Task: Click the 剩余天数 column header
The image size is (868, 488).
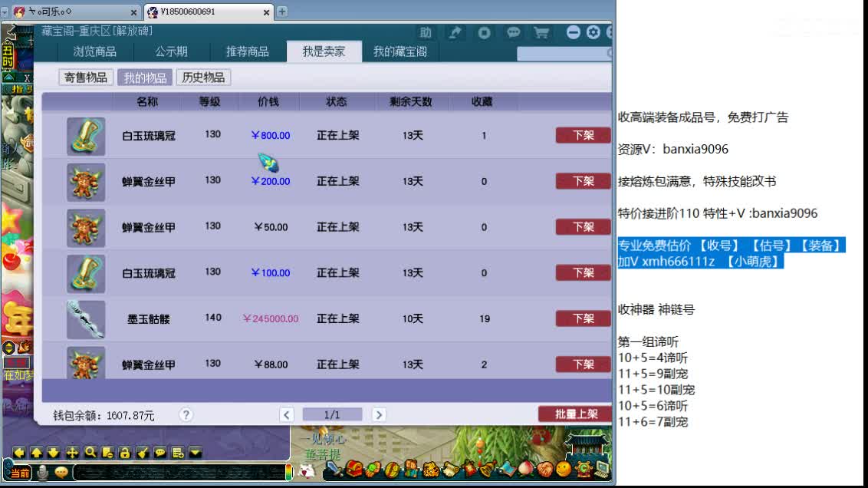Action: click(x=410, y=102)
